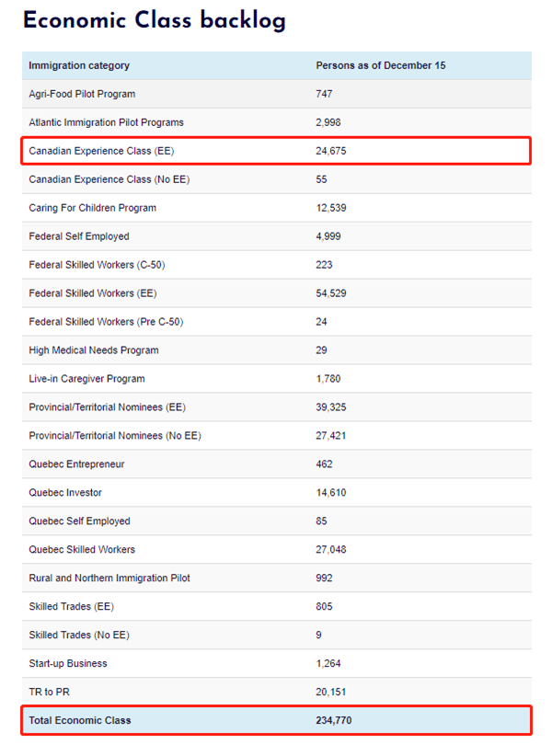This screenshot has width=552, height=756.
Task: Select highlighted Canadian Experience Class (EE) row
Action: 277,151
